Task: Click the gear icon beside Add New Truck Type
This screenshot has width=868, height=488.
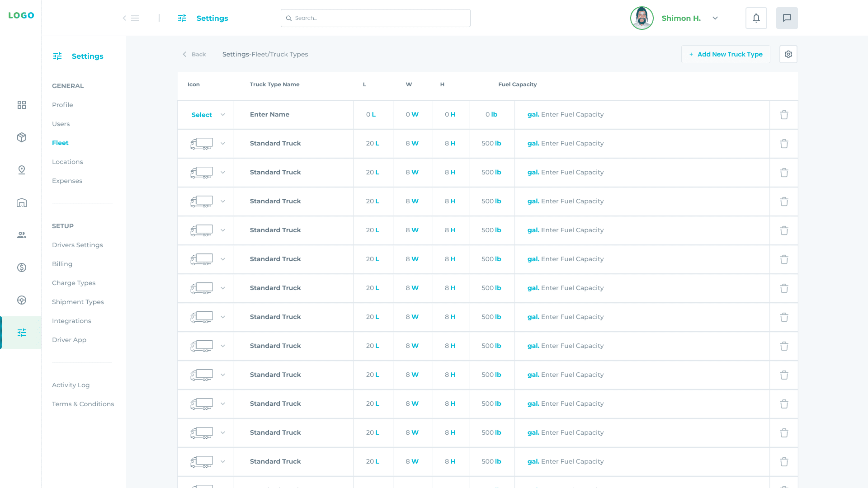Action: point(788,54)
